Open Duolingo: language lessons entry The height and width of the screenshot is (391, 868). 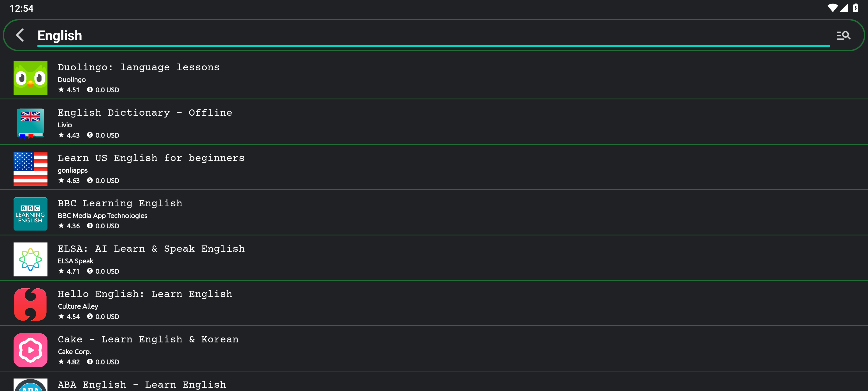click(434, 78)
